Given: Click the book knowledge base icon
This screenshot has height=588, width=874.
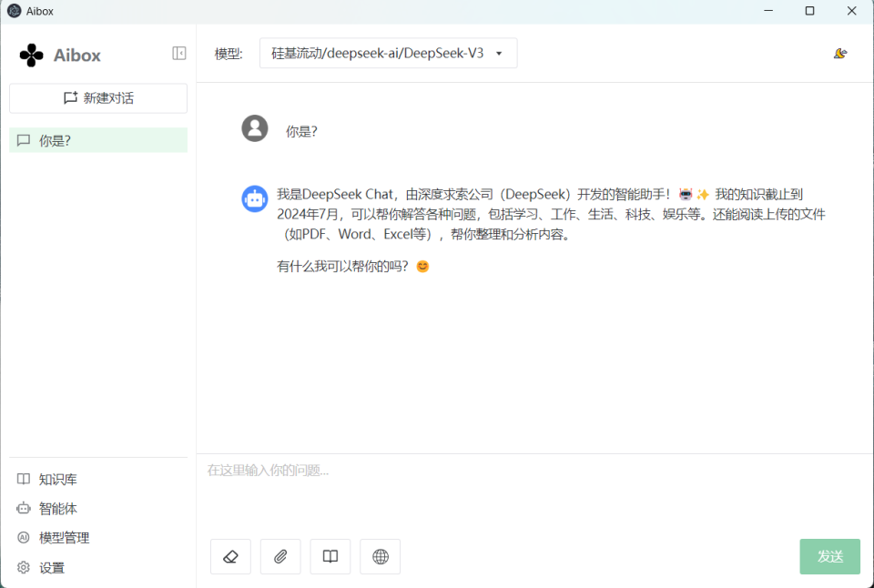Looking at the screenshot, I should pos(330,556).
